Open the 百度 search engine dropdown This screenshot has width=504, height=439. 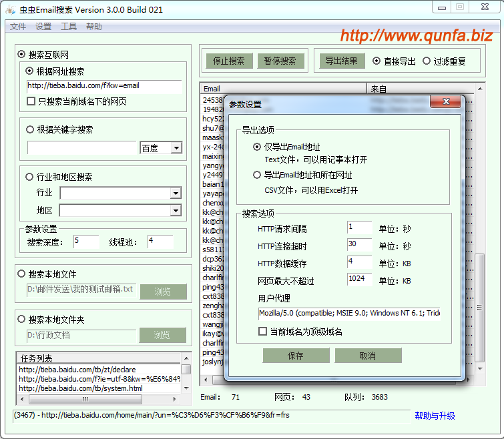[x=176, y=148]
